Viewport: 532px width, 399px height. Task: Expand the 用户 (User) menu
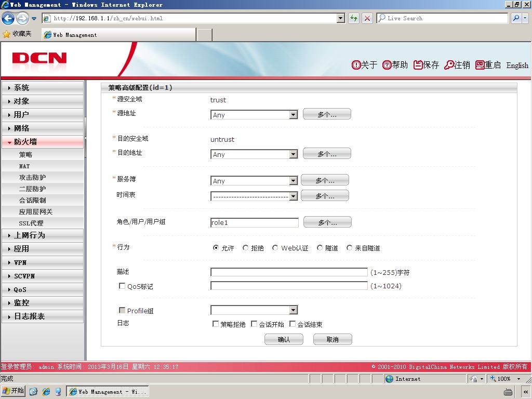pyautogui.click(x=43, y=115)
